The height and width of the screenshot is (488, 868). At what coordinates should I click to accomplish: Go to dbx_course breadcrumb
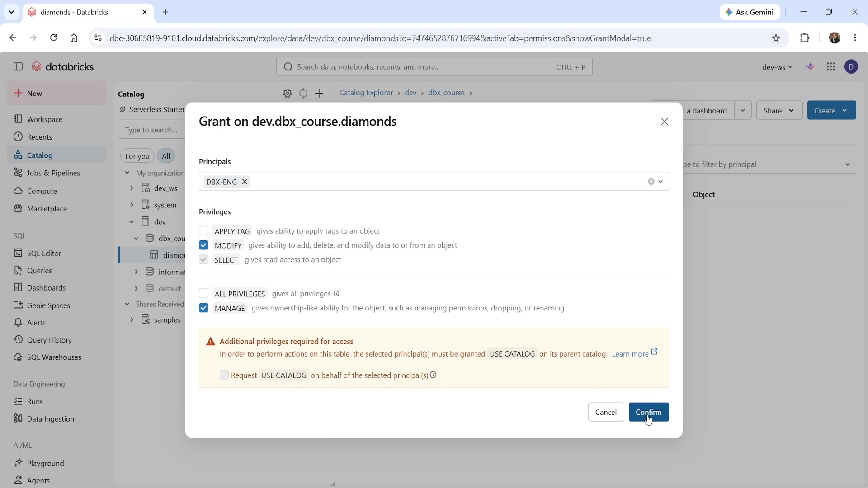pyautogui.click(x=447, y=93)
